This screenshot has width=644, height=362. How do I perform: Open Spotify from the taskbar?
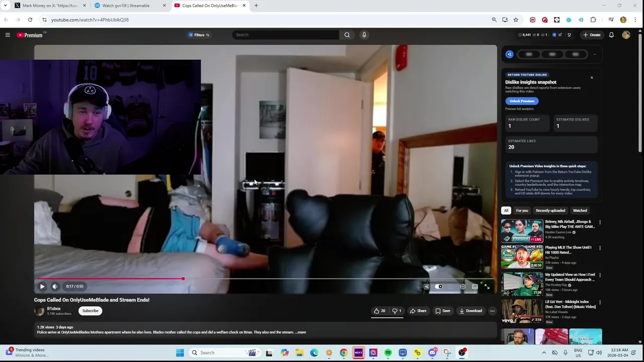pyautogui.click(x=388, y=353)
